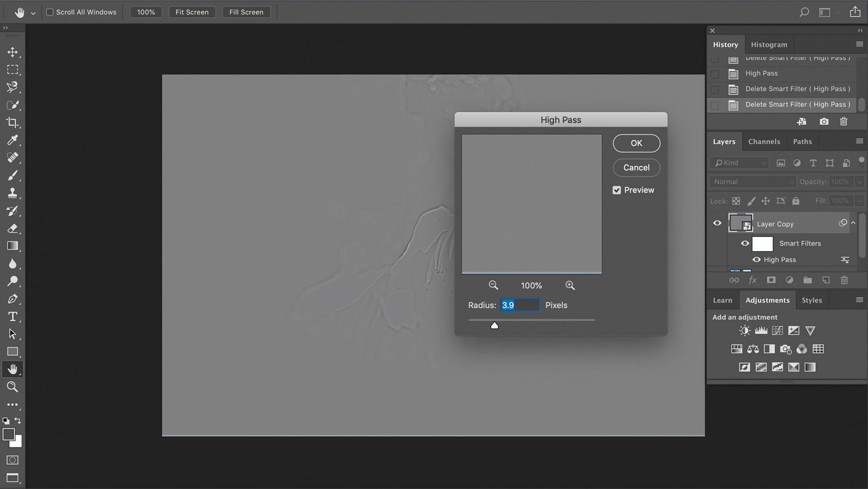Select the Horizontal Type tool

tap(12, 316)
